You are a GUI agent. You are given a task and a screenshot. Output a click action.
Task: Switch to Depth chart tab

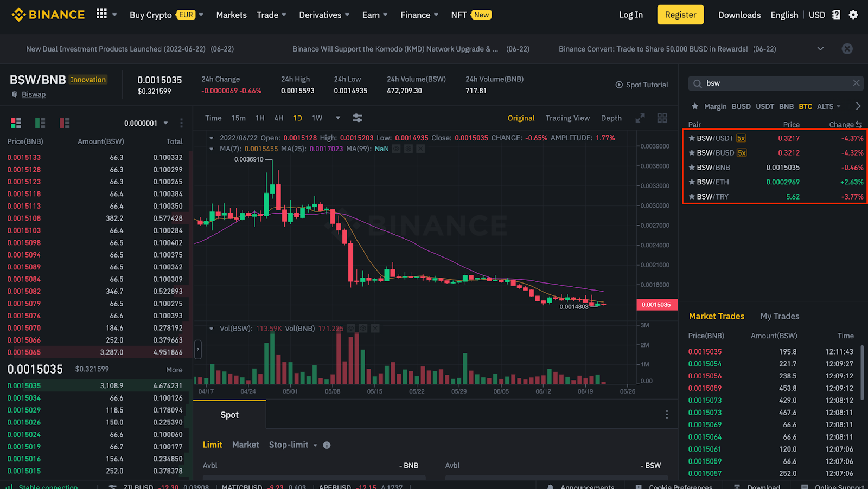[611, 118]
